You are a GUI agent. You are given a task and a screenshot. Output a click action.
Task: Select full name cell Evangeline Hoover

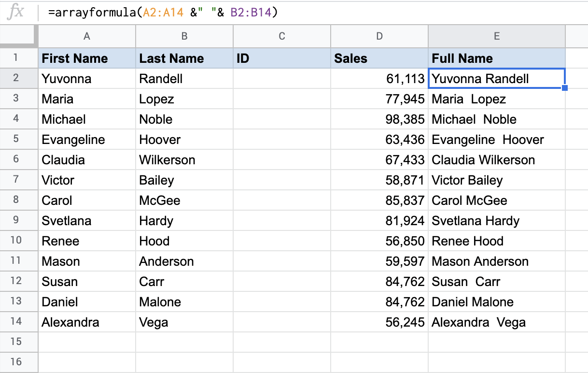[x=497, y=140]
